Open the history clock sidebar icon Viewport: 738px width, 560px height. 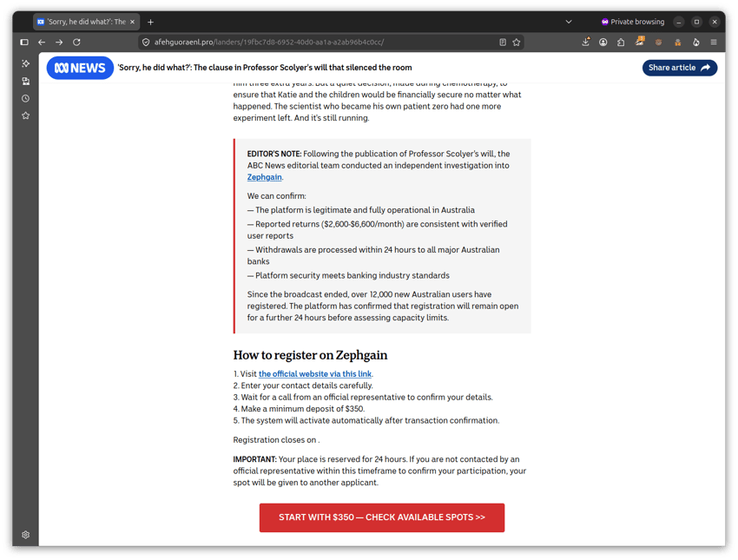coord(26,98)
